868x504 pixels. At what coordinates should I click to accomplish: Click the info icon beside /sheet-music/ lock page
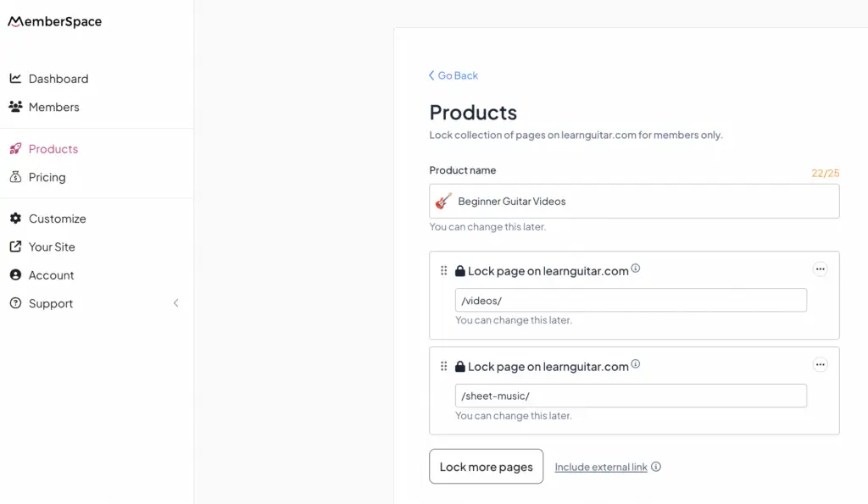[636, 364]
